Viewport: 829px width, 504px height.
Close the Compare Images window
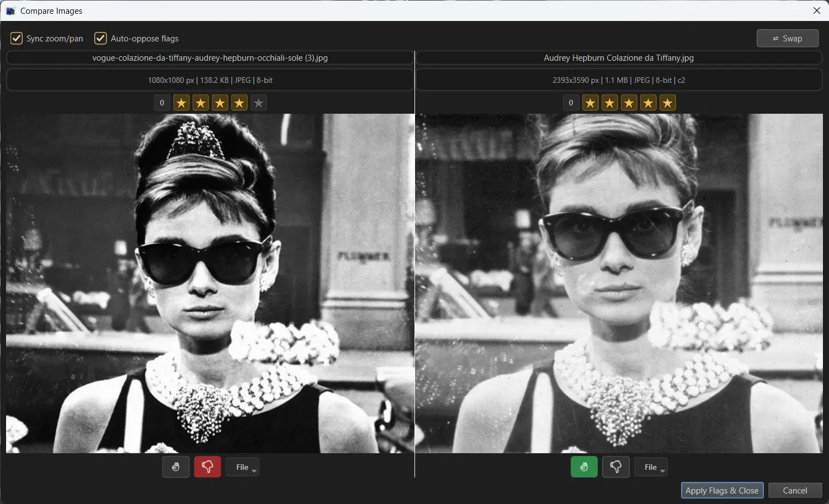pos(816,10)
